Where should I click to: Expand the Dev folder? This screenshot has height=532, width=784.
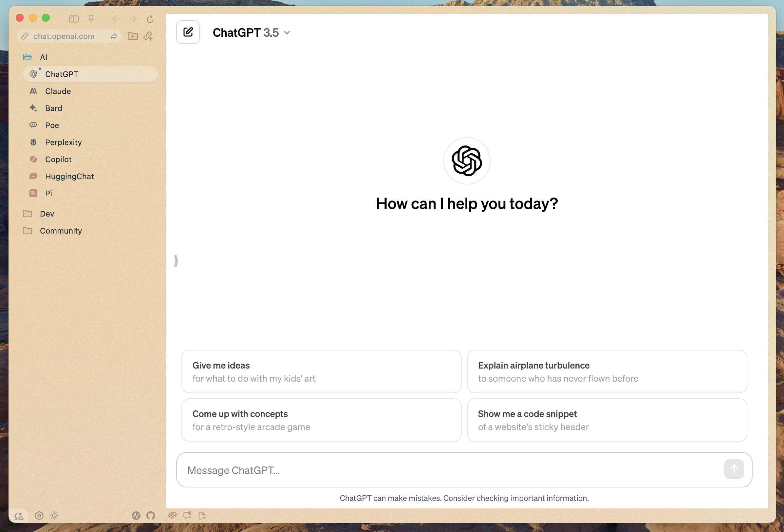[47, 214]
